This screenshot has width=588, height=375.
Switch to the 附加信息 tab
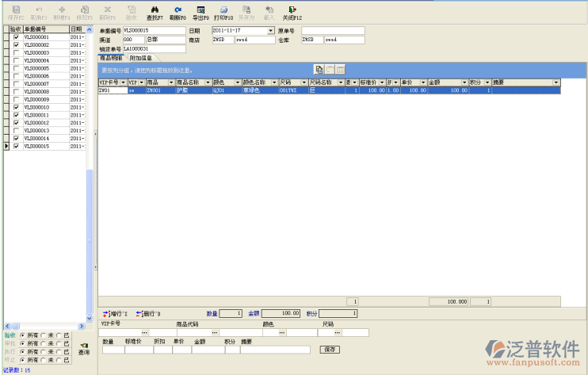click(141, 58)
